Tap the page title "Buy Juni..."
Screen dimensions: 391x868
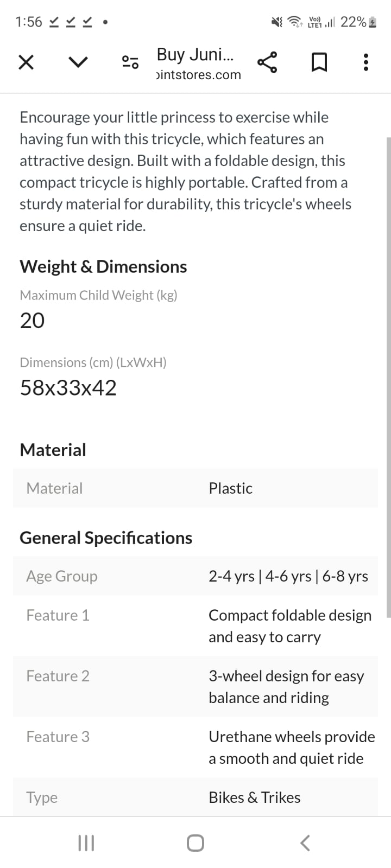click(195, 54)
